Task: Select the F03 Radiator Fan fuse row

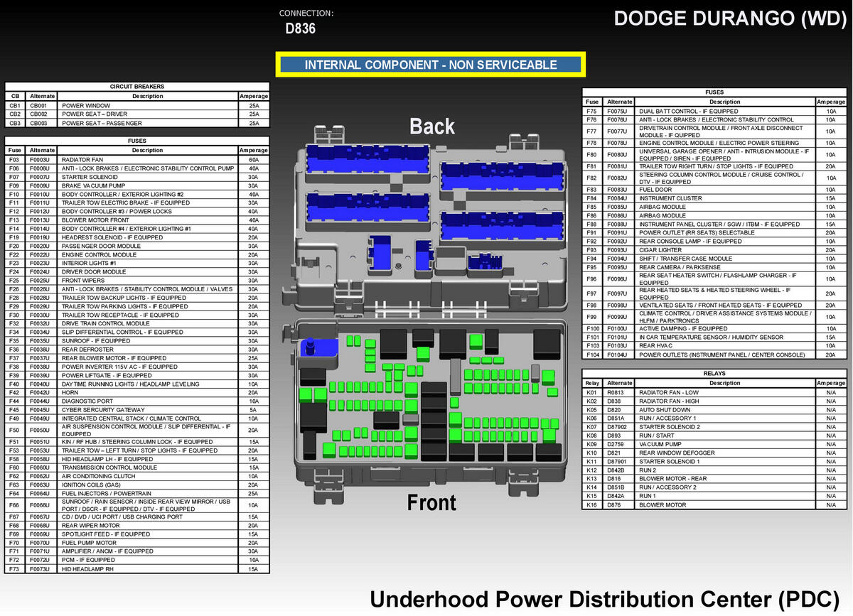Action: coord(137,160)
